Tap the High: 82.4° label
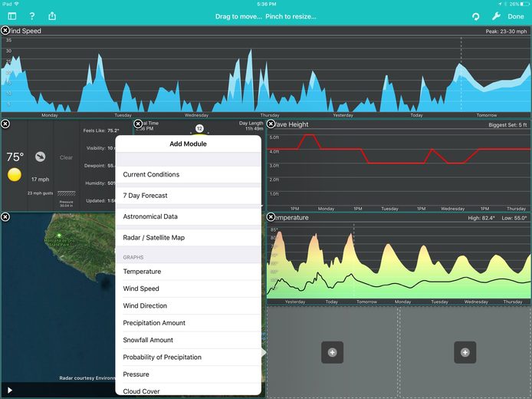532x399 pixels. (x=481, y=218)
